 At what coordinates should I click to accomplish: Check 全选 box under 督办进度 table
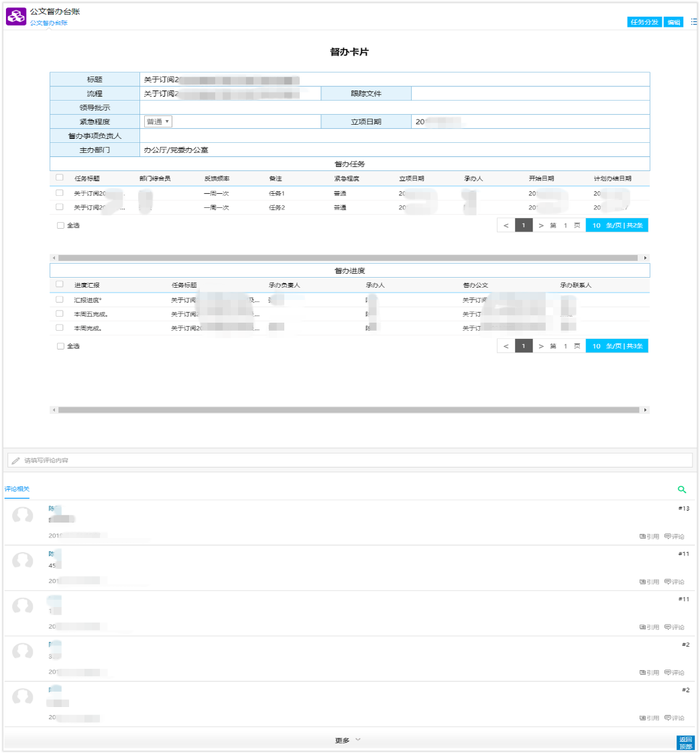click(x=60, y=346)
